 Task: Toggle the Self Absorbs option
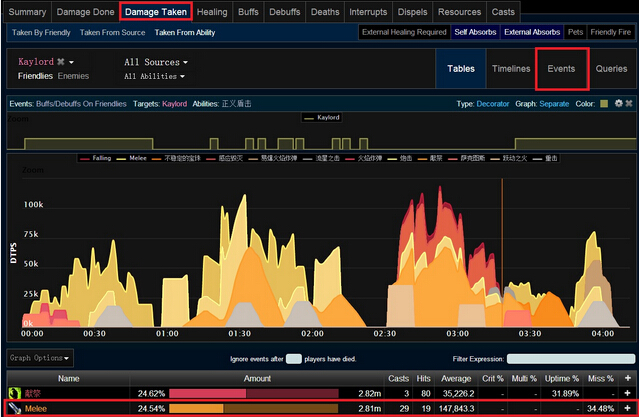[x=475, y=32]
